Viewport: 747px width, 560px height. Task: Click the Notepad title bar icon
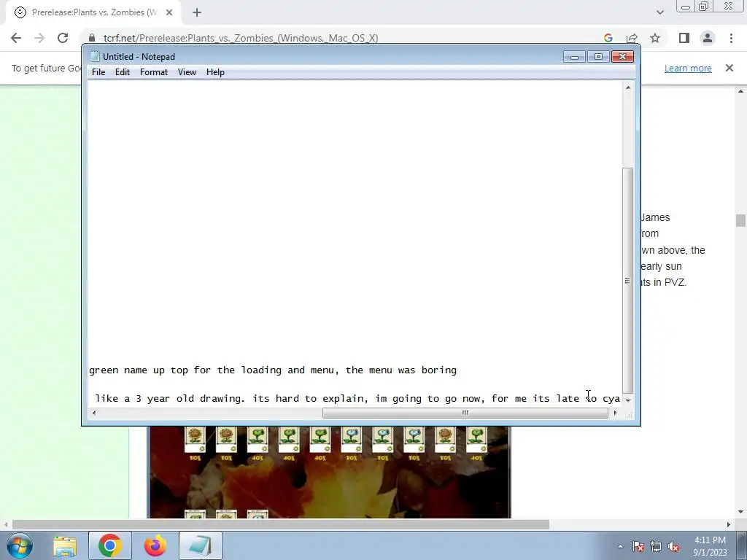coord(95,57)
